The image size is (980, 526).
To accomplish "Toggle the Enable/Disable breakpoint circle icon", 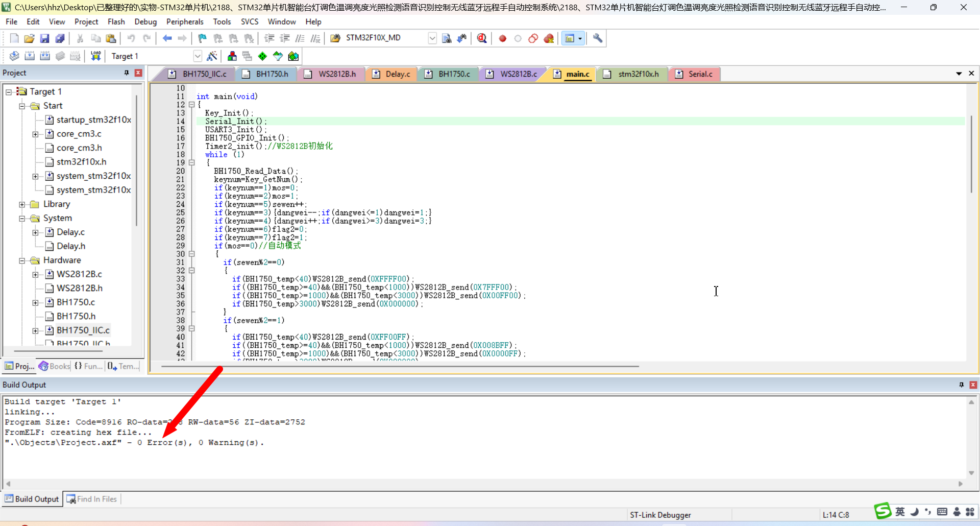I will click(518, 38).
